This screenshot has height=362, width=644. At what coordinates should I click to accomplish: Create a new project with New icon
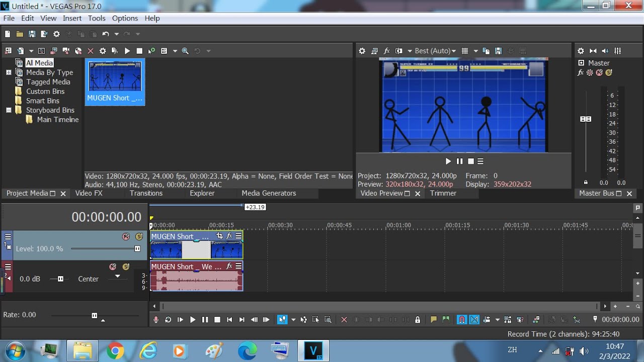pos(8,34)
